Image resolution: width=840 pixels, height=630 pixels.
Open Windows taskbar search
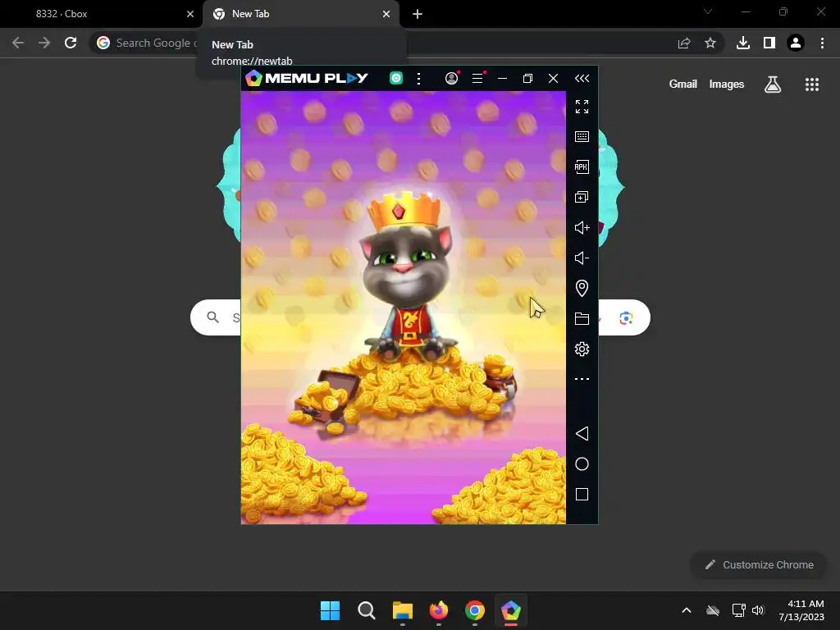click(x=367, y=610)
